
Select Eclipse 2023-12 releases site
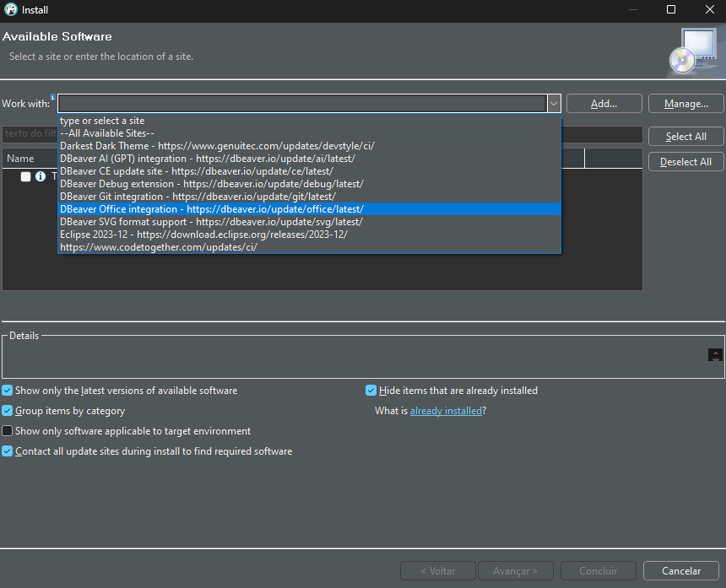click(x=309, y=235)
